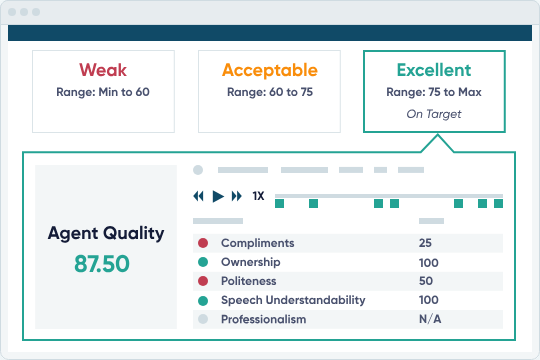Screen dimensions: 540x360
Task: Click the green dot beside Ownership
Action: (x=203, y=262)
